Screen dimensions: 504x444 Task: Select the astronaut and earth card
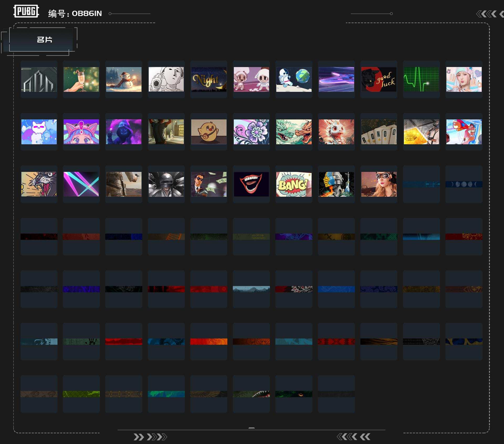click(294, 79)
